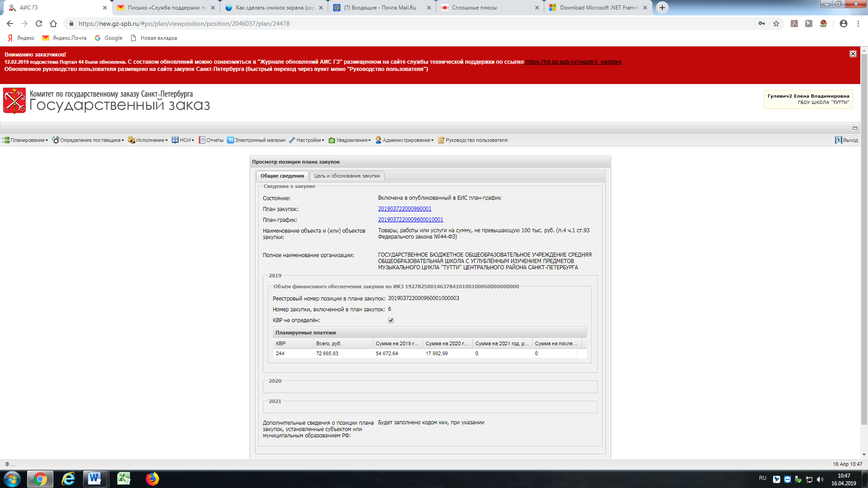Image resolution: width=868 pixels, height=488 pixels.
Task: Toggle the КВР не определён checkbox
Action: 391,320
